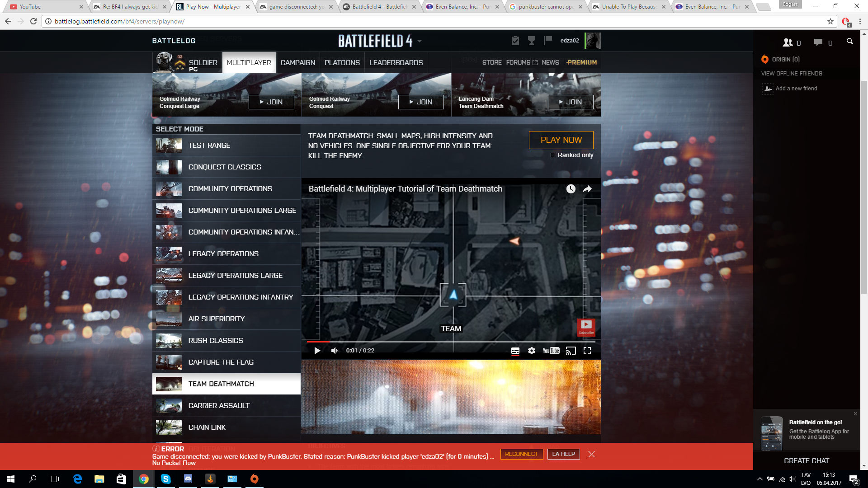The image size is (868, 488).
Task: Expand VIEW OFFLINE FRIENDS section
Action: pos(791,73)
